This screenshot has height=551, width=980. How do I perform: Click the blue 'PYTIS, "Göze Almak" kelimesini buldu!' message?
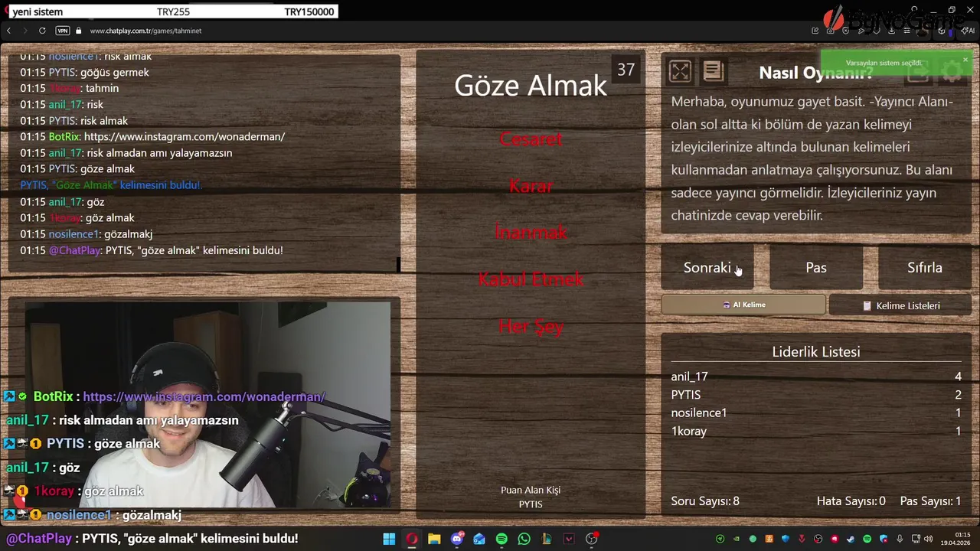[x=111, y=185]
